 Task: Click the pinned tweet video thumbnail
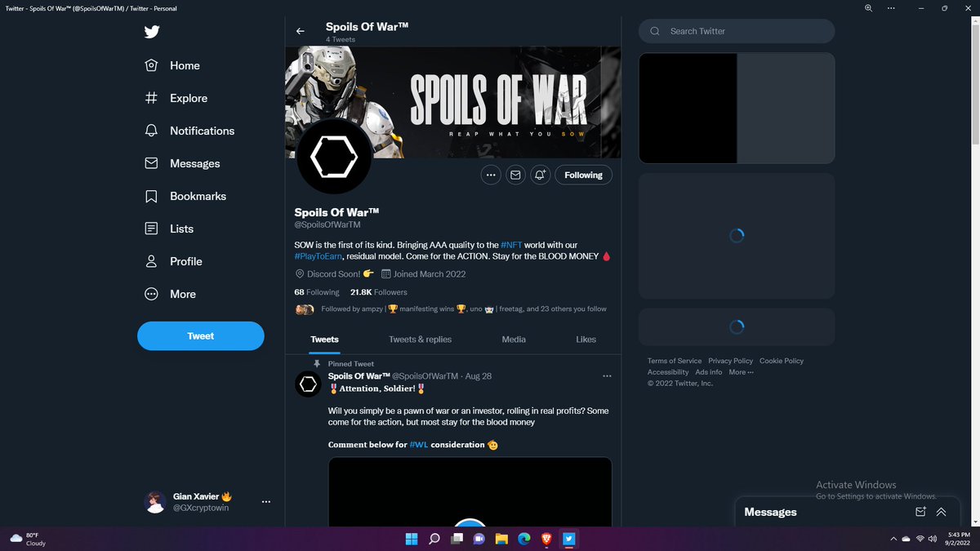click(470, 491)
